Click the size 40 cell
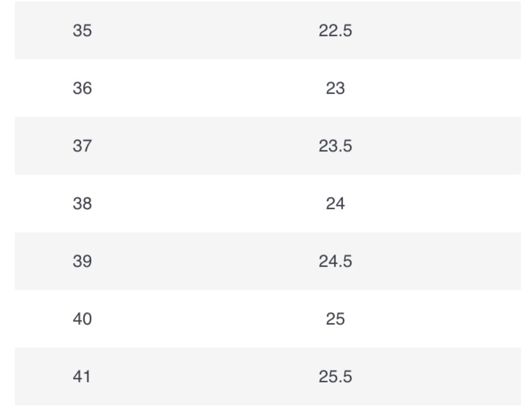Image resolution: width=532 pixels, height=408 pixels. [82, 319]
